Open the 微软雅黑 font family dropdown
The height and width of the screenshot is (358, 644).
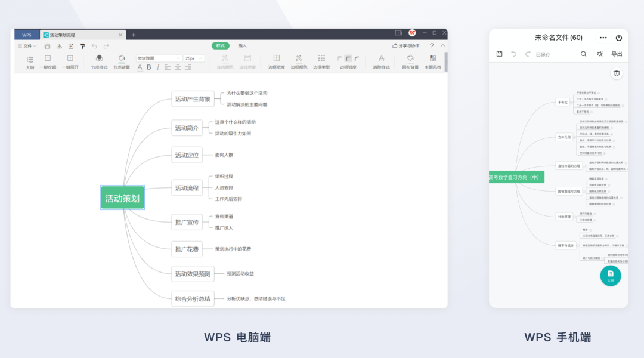(158, 58)
